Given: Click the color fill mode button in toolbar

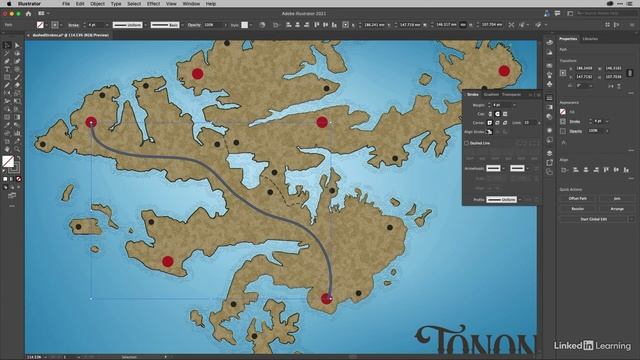Looking at the screenshot, I should click(x=5, y=179).
